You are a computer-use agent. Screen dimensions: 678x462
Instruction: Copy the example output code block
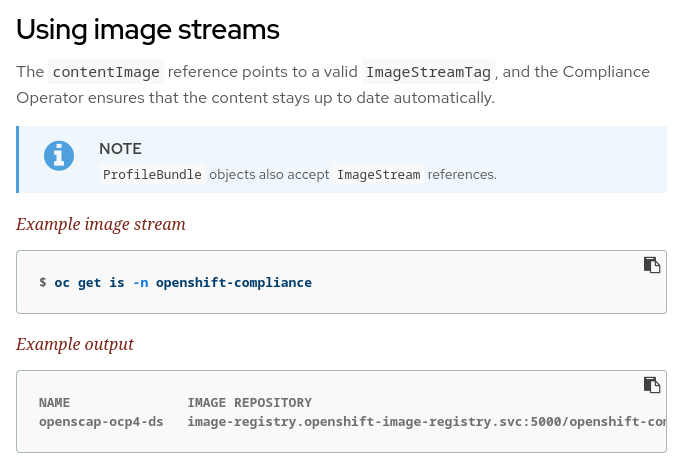coord(651,385)
